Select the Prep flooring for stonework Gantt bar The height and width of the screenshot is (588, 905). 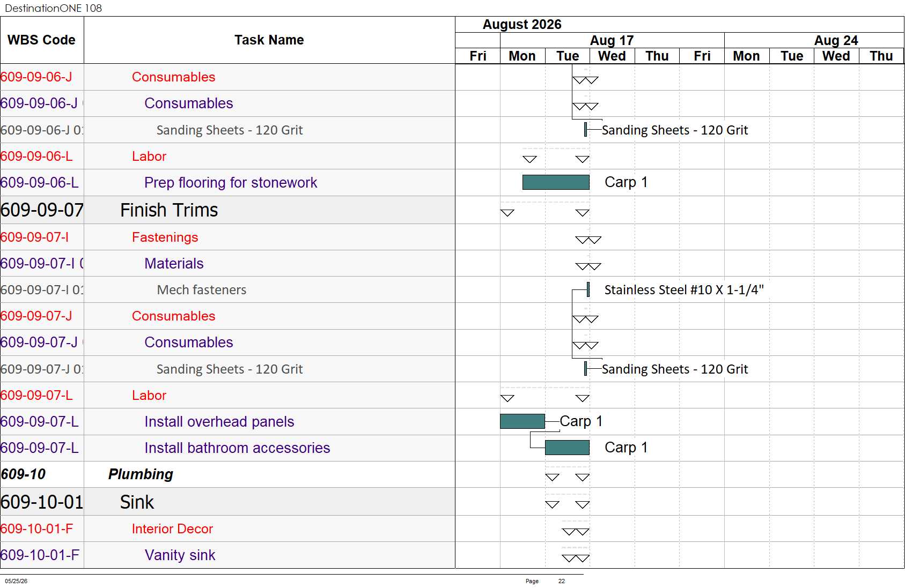[556, 182]
